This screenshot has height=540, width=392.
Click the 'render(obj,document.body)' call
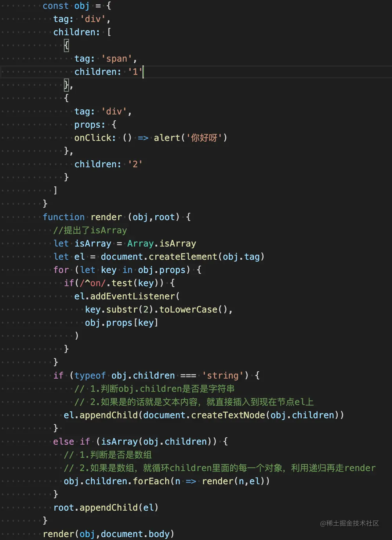point(109,534)
